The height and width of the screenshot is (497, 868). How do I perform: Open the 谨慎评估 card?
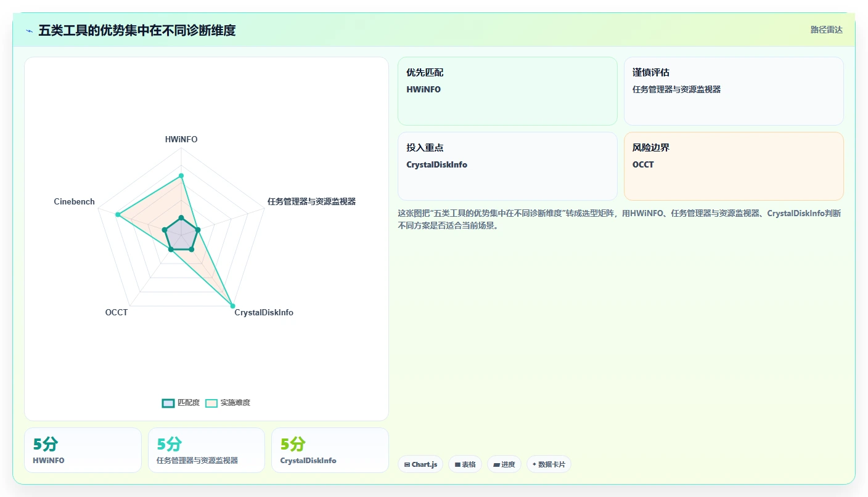click(734, 91)
